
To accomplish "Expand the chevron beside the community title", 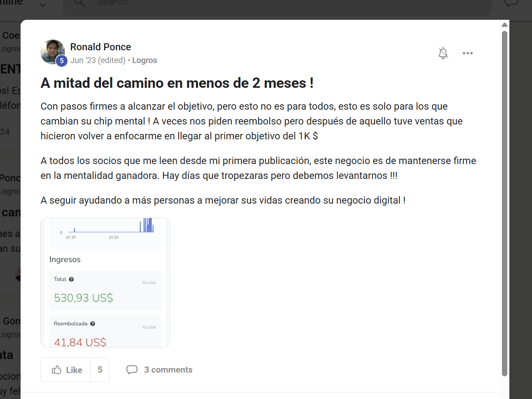I will (x=42, y=5).
